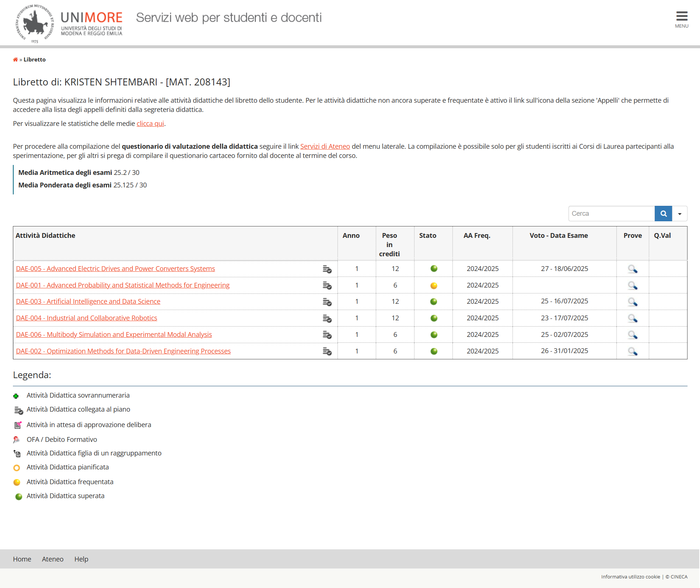Viewport: 700px width, 588px height.
Task: Click green status dot for DAE-004
Action: pos(434,318)
